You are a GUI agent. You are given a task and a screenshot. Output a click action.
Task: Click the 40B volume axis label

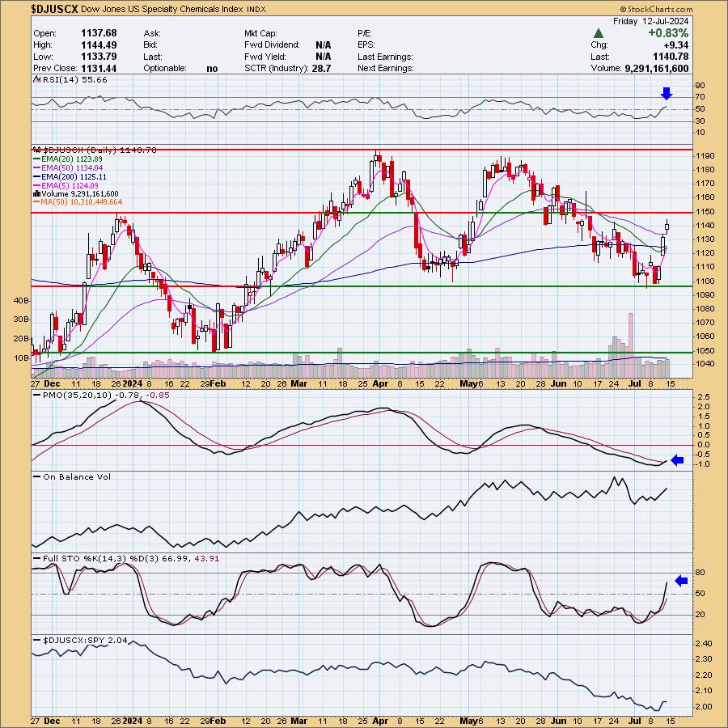(20, 301)
